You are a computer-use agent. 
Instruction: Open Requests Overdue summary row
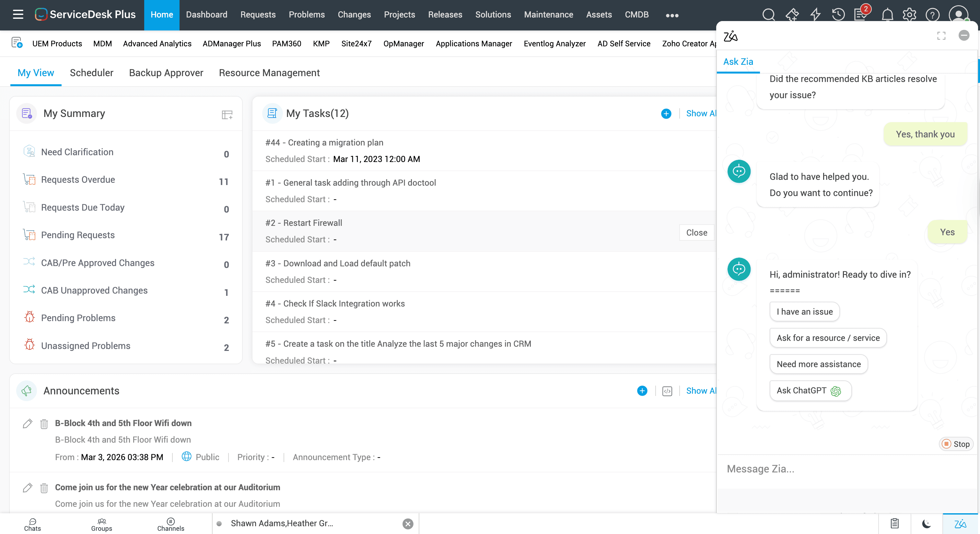[125, 180]
